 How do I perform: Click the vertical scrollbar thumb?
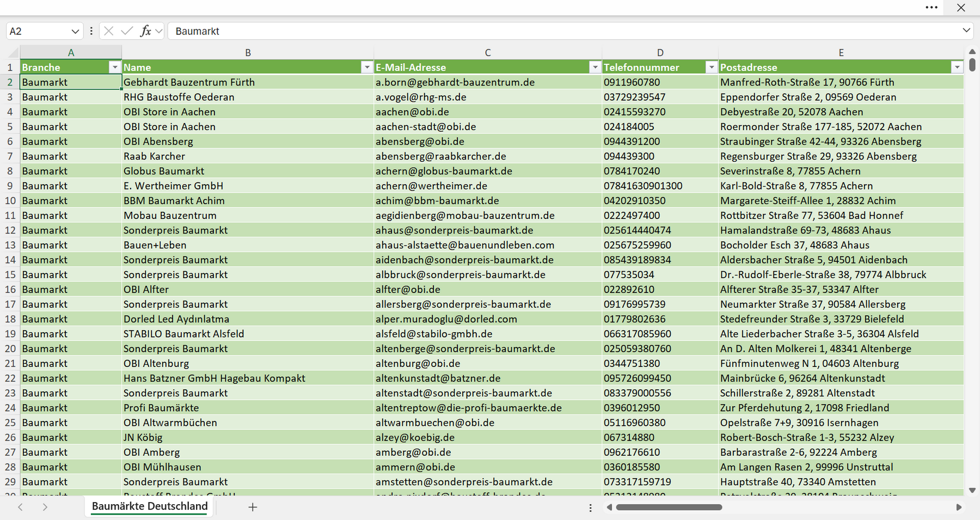coord(972,65)
